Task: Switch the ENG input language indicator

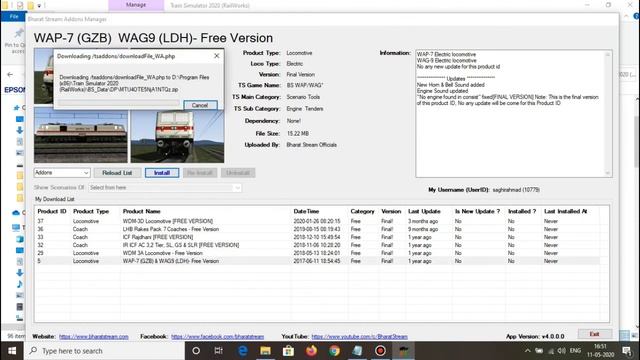Action: (x=575, y=351)
